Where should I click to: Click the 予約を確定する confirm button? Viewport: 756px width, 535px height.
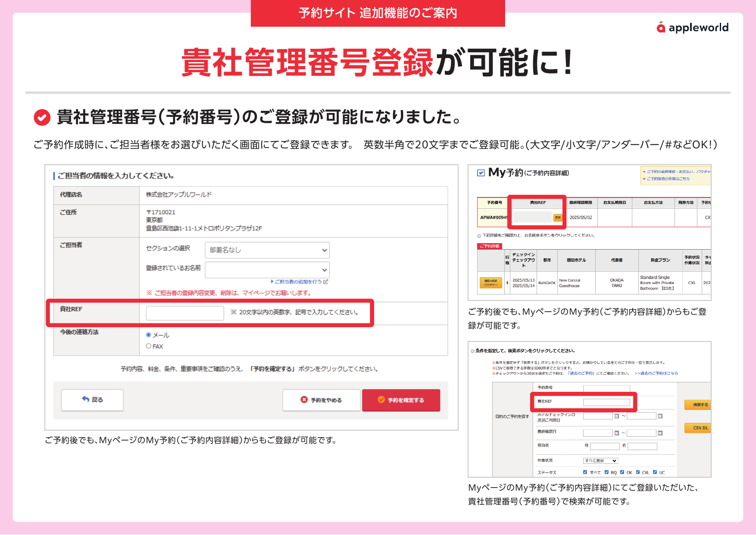[401, 400]
